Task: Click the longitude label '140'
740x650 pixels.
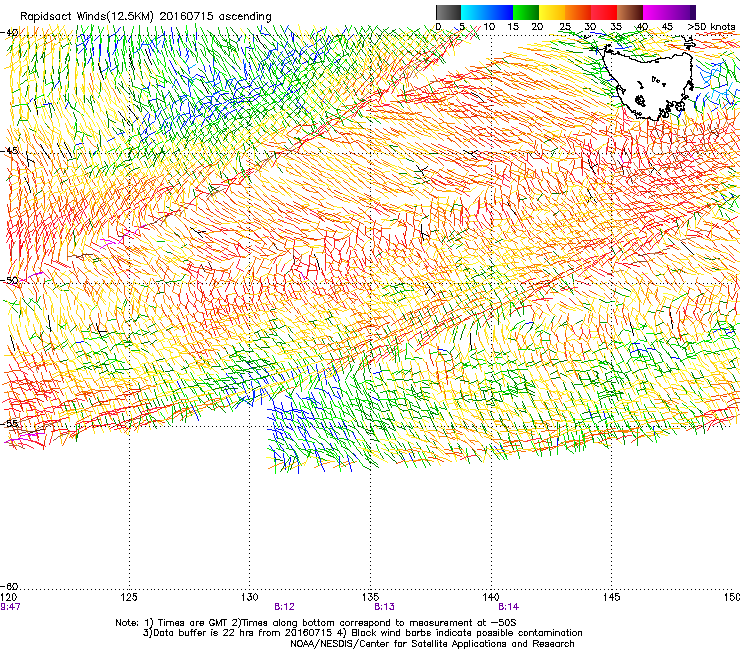Action: 491,597
